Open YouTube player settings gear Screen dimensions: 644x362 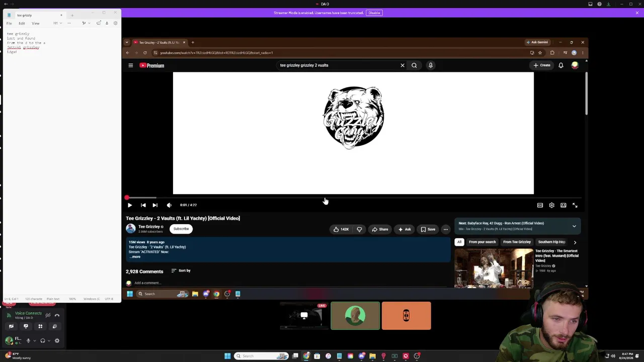tap(551, 205)
